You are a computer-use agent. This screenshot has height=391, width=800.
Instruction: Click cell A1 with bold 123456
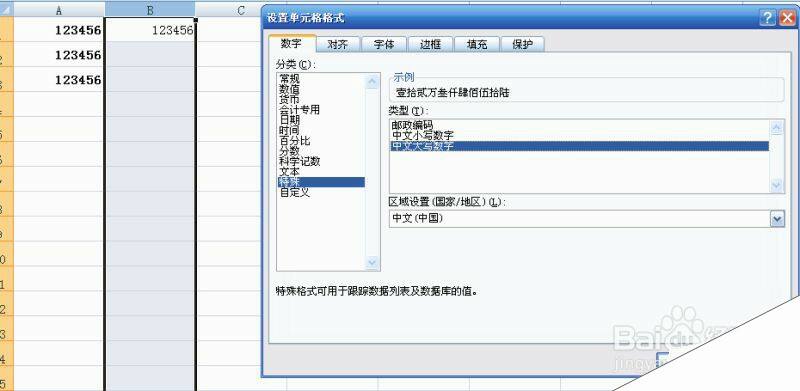(x=59, y=30)
